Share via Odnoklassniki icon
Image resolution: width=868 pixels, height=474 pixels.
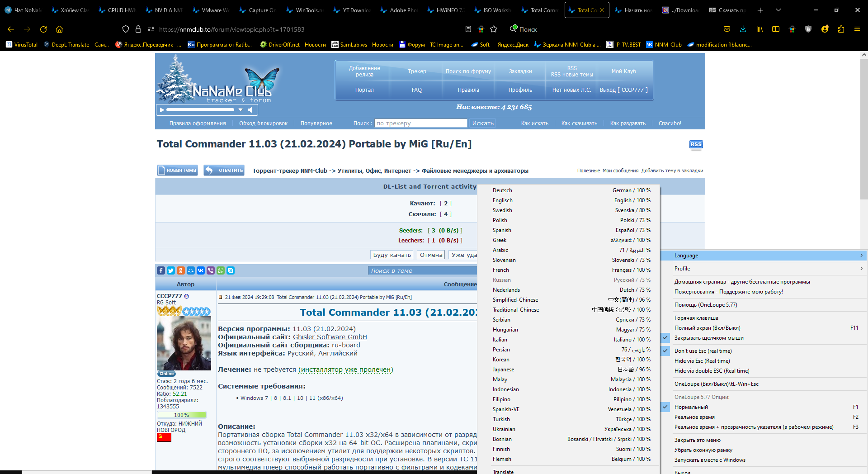181,270
